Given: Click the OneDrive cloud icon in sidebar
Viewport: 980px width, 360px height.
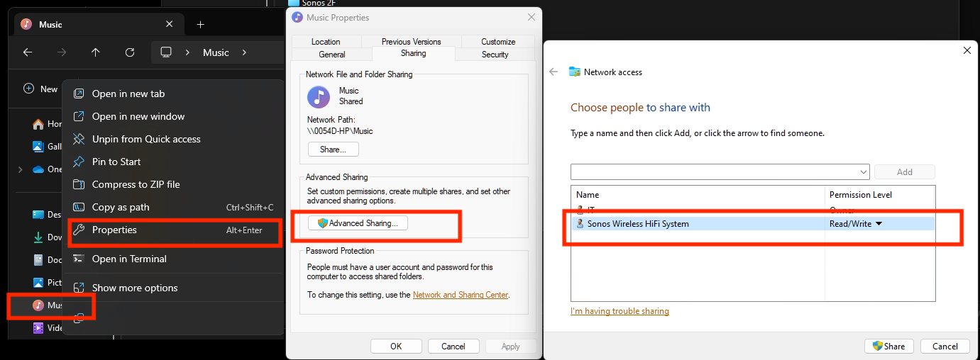Looking at the screenshot, I should [38, 169].
